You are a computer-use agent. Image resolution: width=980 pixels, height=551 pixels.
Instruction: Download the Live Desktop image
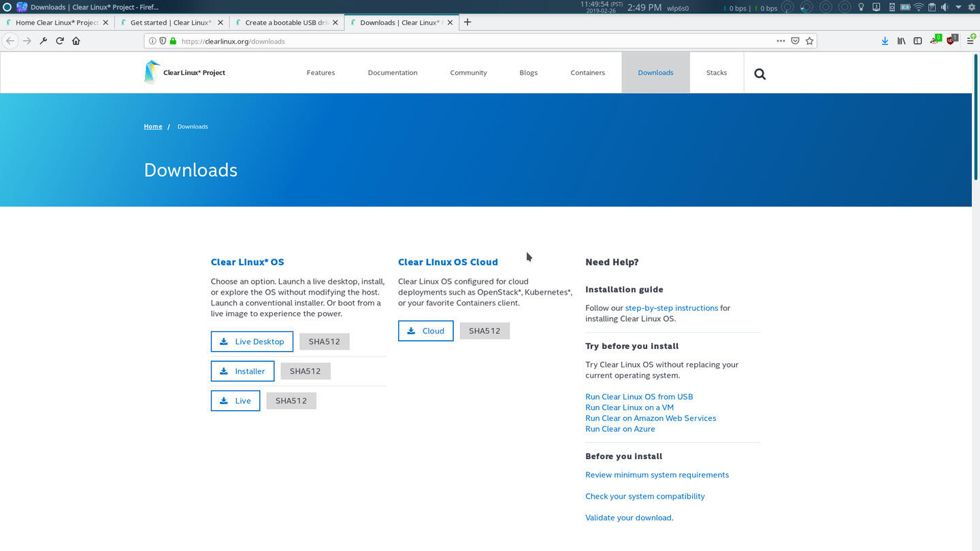click(x=252, y=341)
